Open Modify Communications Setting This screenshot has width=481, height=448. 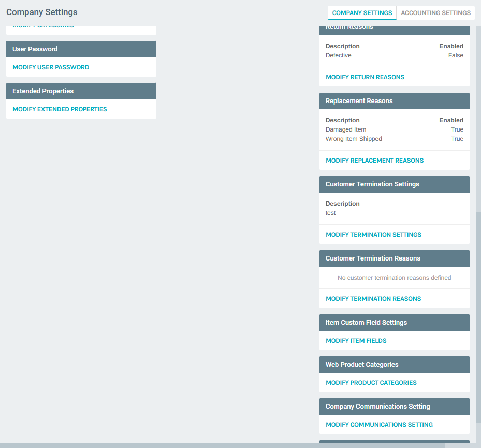pyautogui.click(x=379, y=424)
